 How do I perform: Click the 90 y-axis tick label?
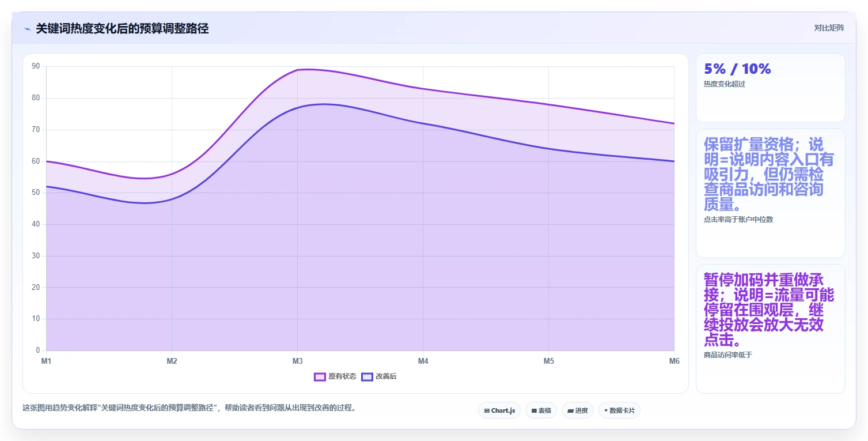[x=36, y=66]
